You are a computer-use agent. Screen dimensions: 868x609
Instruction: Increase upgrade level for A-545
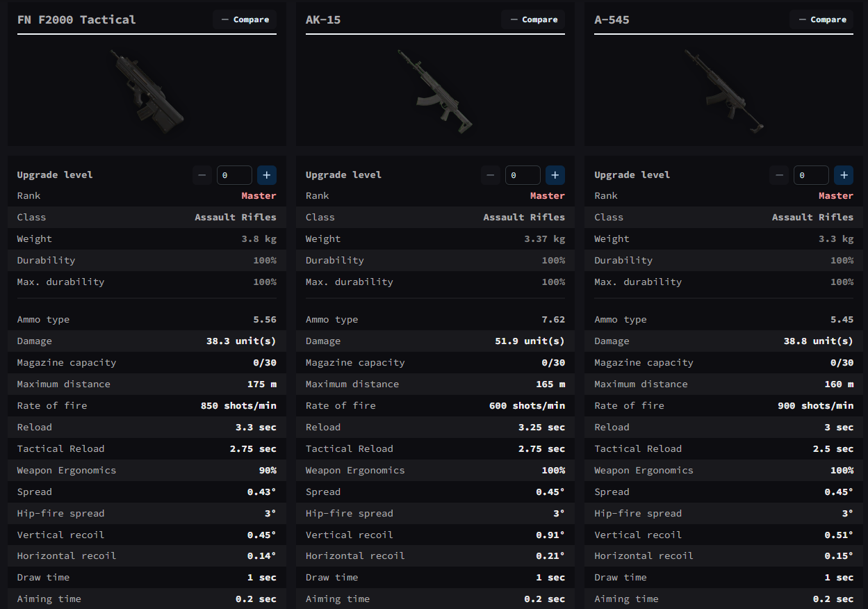pos(844,175)
